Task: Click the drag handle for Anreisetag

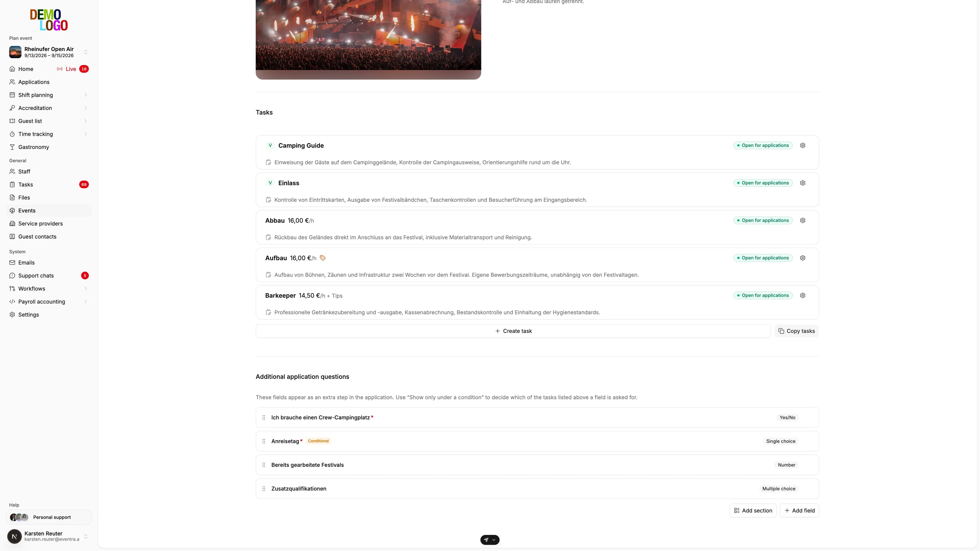Action: 264,441
